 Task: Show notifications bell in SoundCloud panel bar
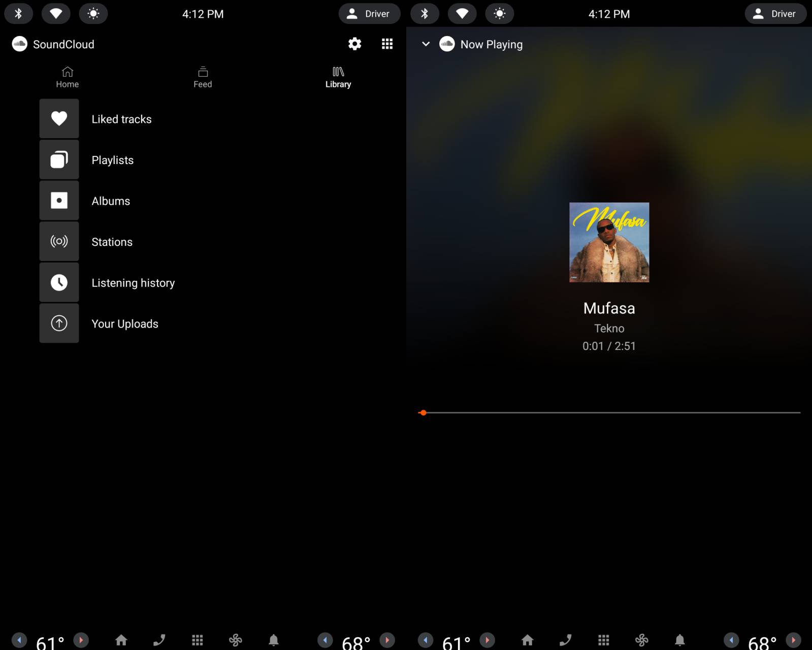click(274, 640)
